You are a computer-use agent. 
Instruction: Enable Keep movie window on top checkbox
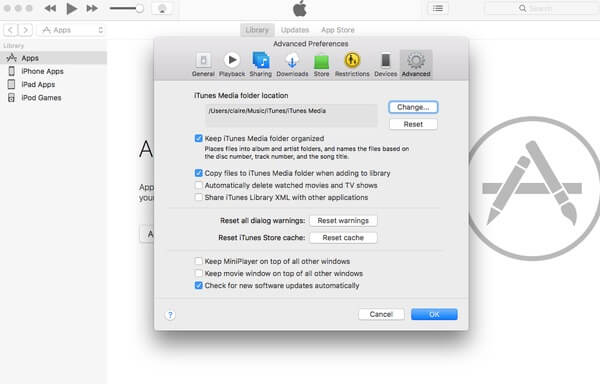click(198, 273)
